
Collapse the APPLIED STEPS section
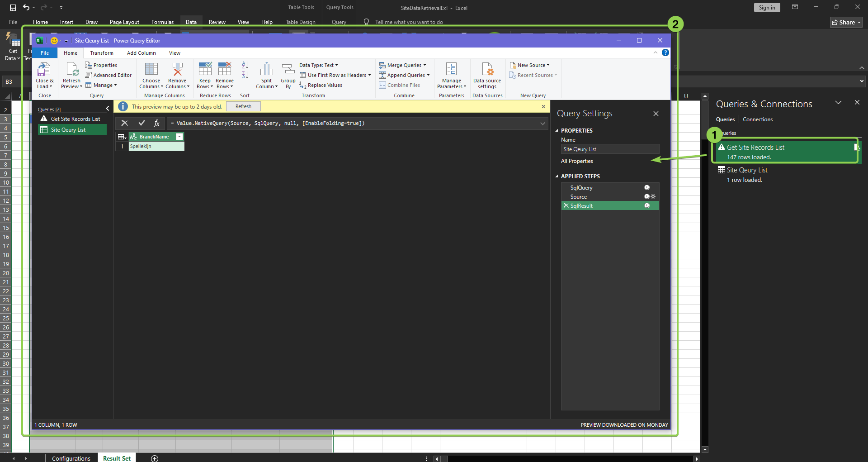tap(557, 176)
